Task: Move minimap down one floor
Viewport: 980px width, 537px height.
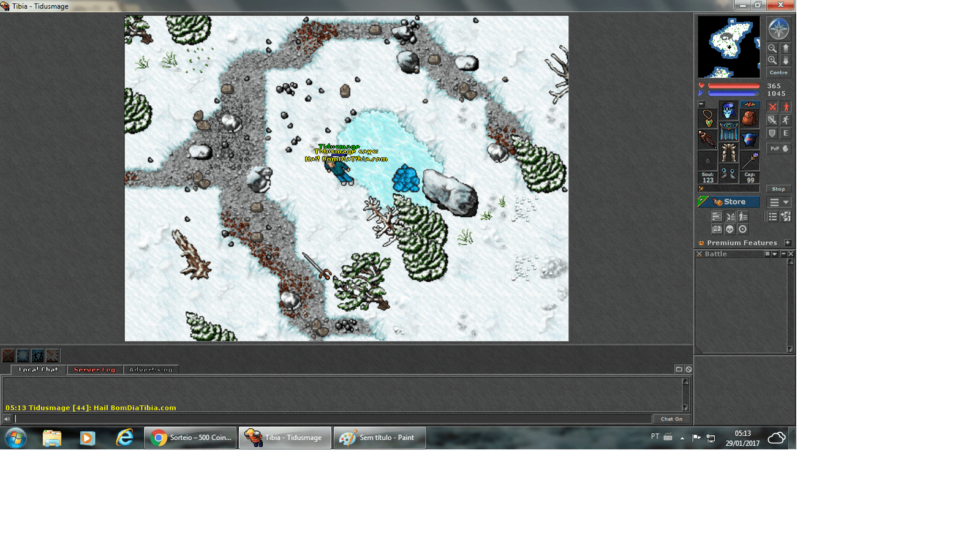Action: click(785, 60)
